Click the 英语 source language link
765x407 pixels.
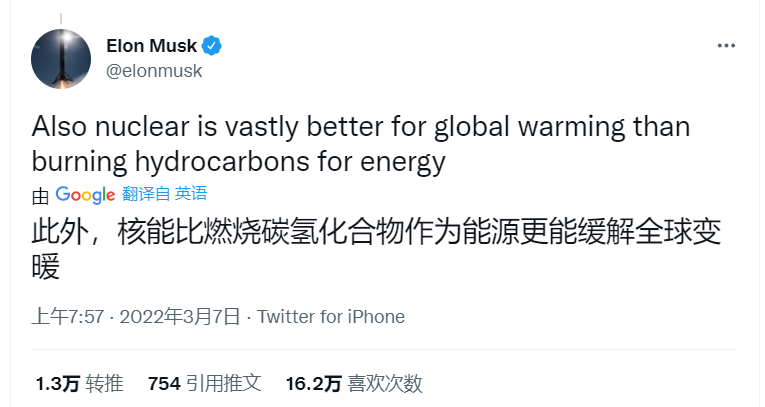[191, 194]
